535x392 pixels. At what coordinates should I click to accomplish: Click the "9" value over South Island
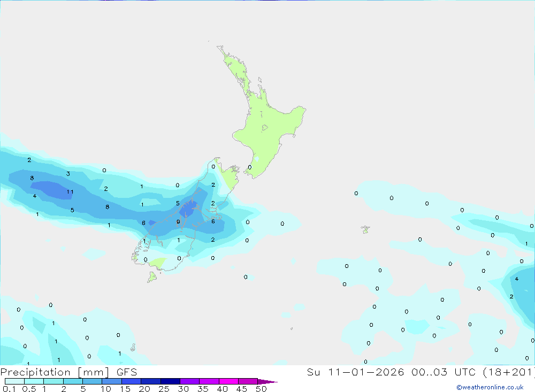(x=178, y=222)
